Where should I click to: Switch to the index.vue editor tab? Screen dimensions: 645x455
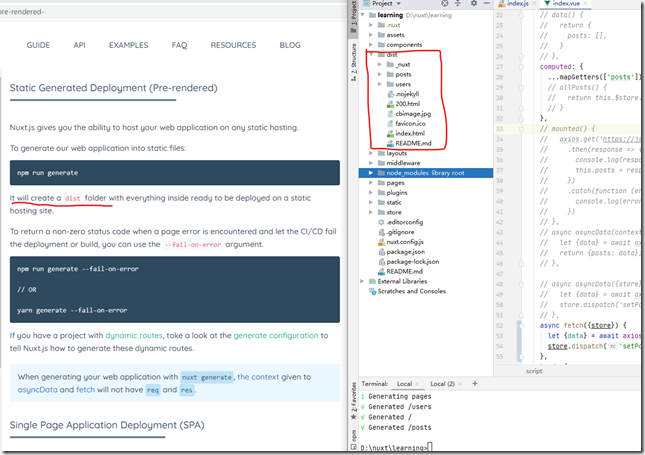pyautogui.click(x=566, y=3)
